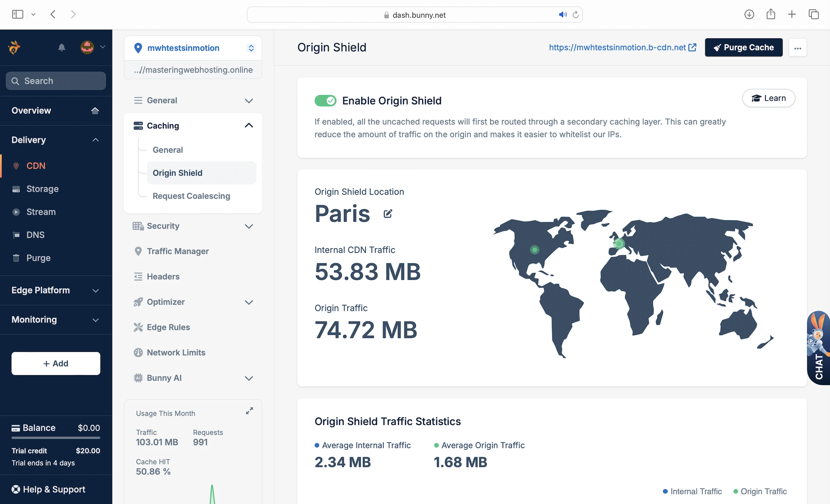Open Storage in the Delivery menu
Image resolution: width=830 pixels, height=504 pixels.
point(42,189)
